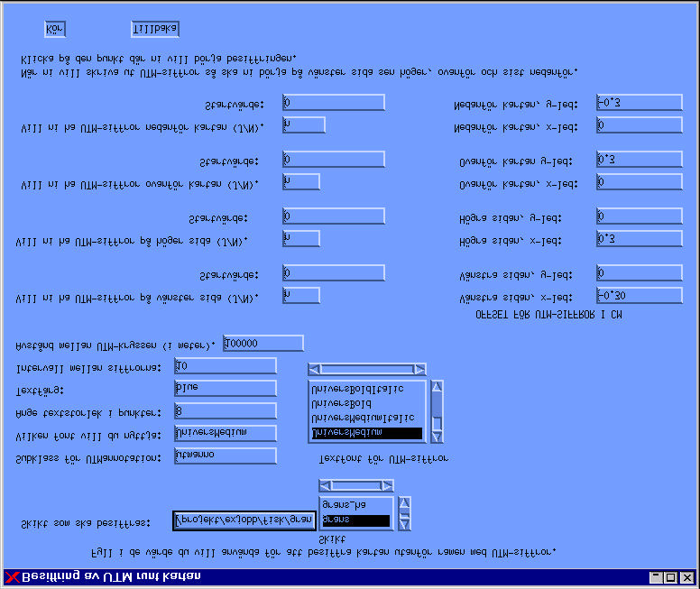This screenshot has height=589, width=700.
Task: Click the Högra sidan y-led offset field
Action: 640,216
